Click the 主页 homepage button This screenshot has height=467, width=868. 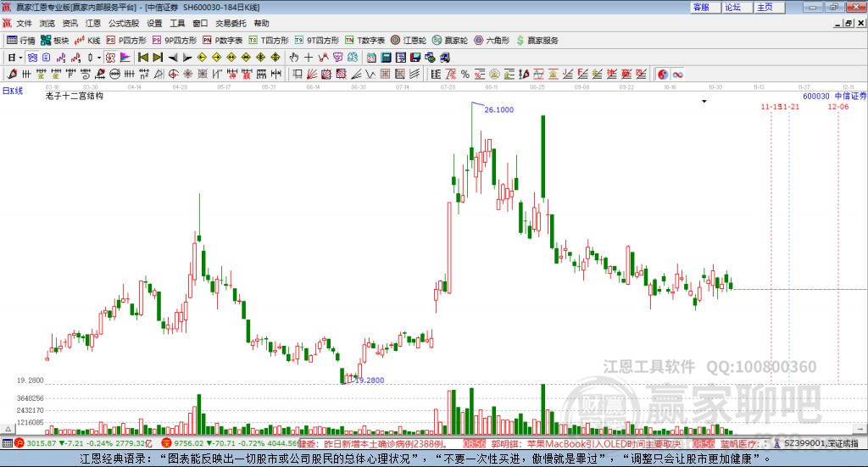(770, 7)
